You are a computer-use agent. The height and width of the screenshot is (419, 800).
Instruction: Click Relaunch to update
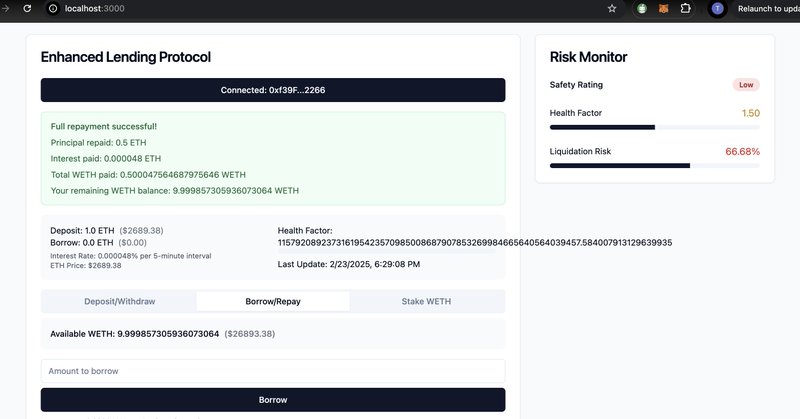coord(768,9)
